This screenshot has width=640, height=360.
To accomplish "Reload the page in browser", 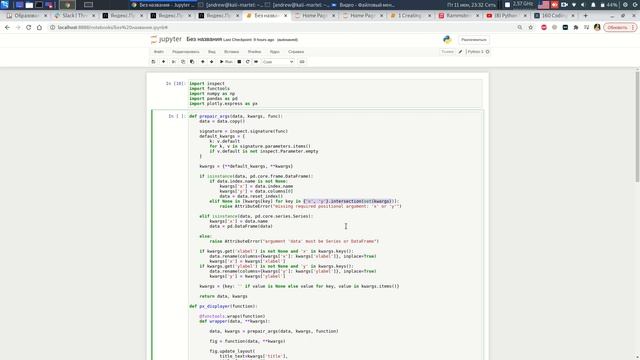I will [29, 27].
